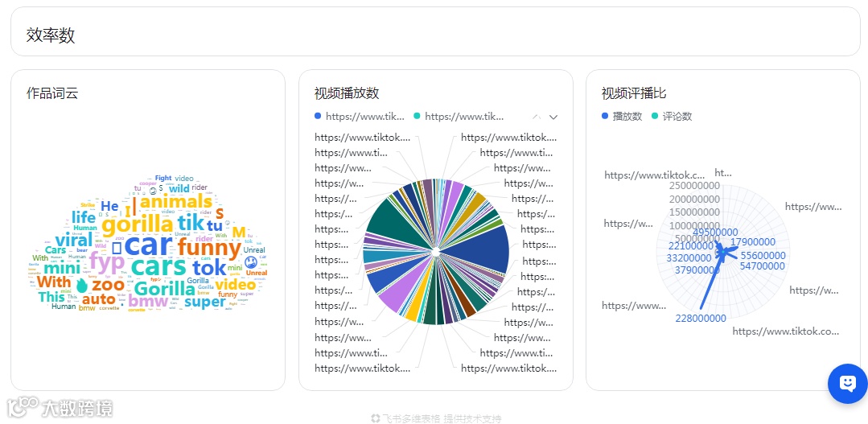The height and width of the screenshot is (424, 868).
Task: Click the large blue 'wild' word in cloud
Action: 179,189
